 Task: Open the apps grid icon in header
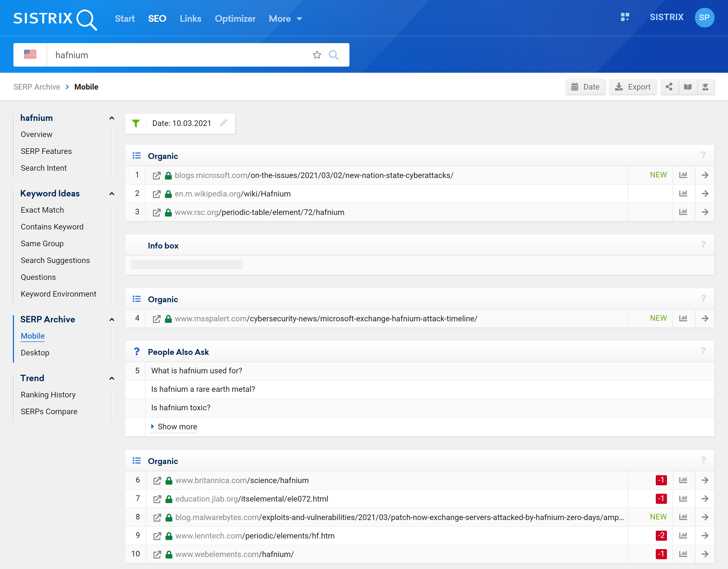point(625,17)
